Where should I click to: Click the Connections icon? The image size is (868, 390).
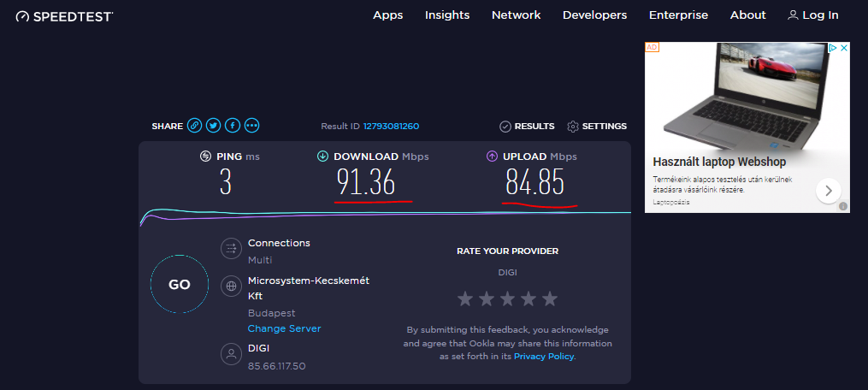[232, 248]
